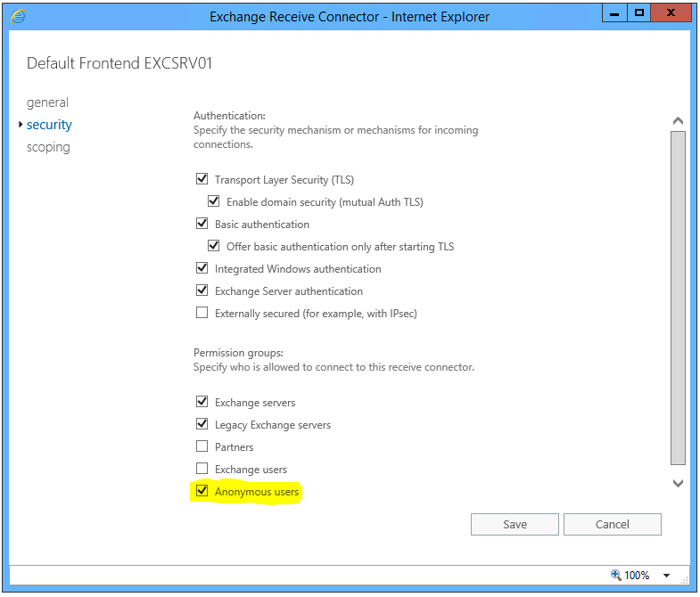Open the zoom level dropdown arrow
700x597 pixels.
click(x=666, y=575)
